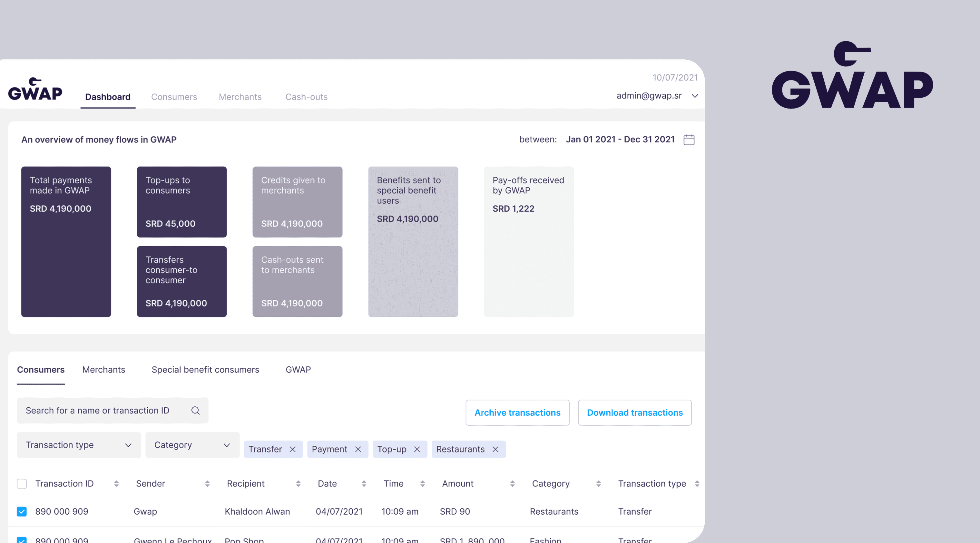Remove the Payment filter chip
The height and width of the screenshot is (543, 980).
point(358,449)
